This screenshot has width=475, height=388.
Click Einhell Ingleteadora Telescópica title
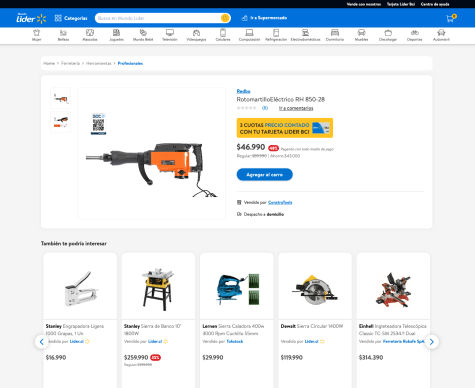(393, 330)
